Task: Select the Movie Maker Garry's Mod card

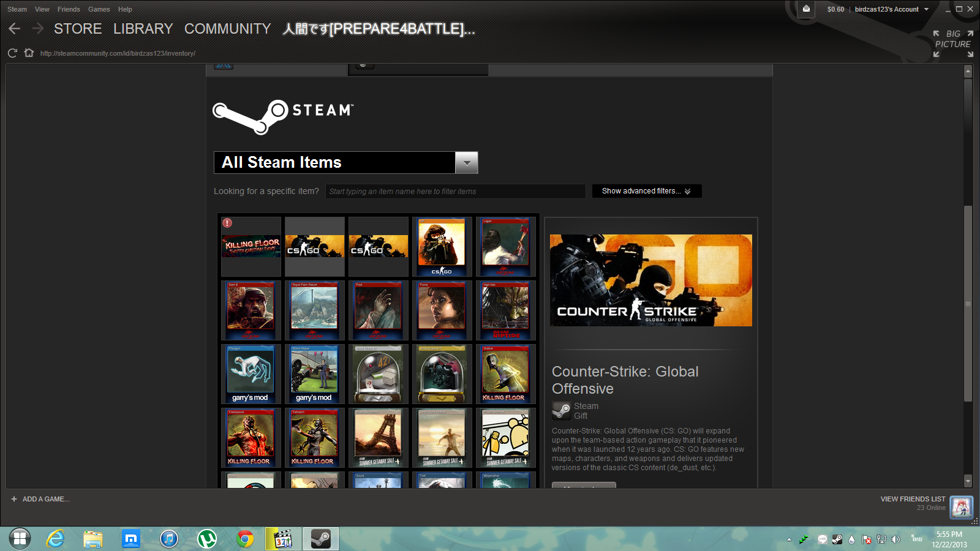Action: (x=315, y=374)
